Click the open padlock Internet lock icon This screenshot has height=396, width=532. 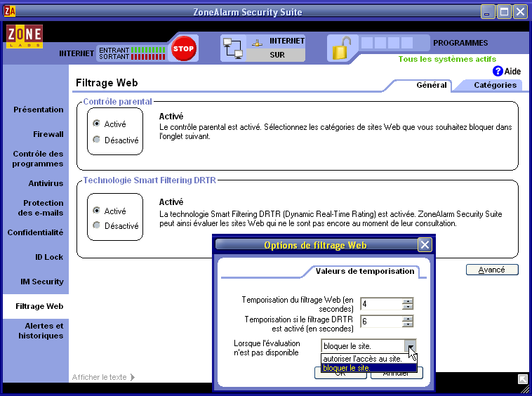[x=341, y=48]
